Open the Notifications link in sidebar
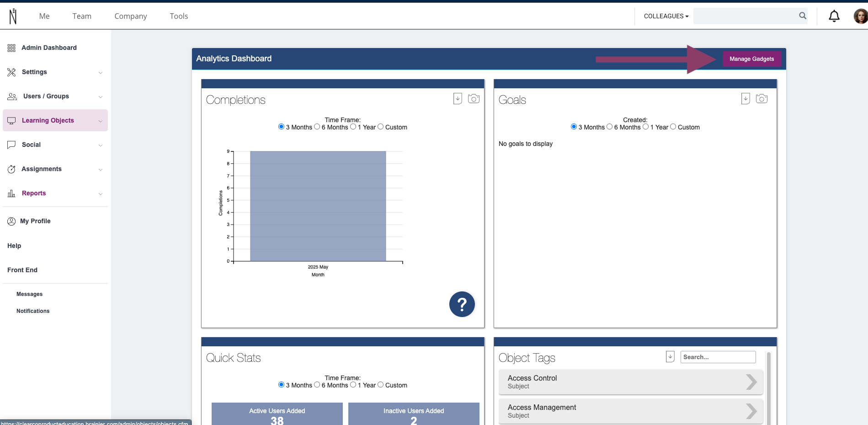 [x=33, y=311]
